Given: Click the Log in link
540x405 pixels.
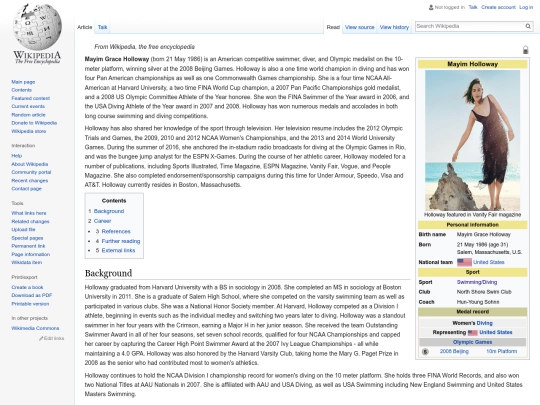Looking at the screenshot, I should click(x=526, y=7).
